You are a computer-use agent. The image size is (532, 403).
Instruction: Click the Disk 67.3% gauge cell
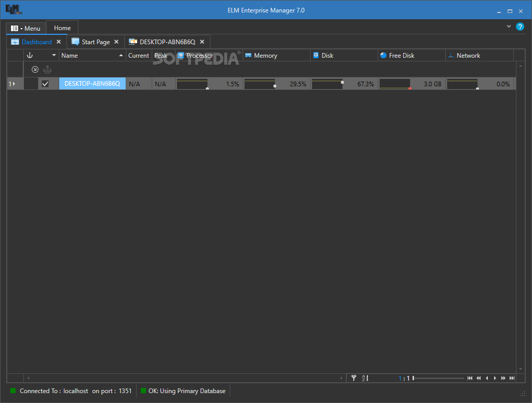pos(344,84)
